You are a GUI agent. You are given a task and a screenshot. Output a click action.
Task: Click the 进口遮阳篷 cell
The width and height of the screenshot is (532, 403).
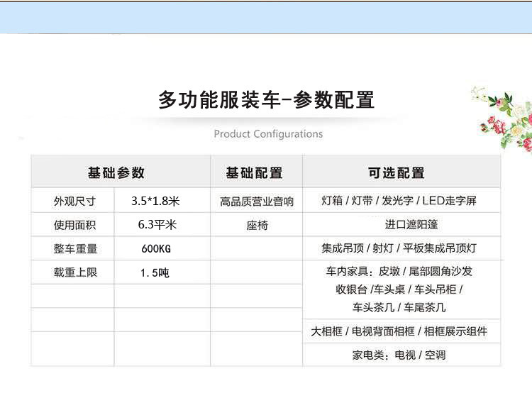[401, 224]
